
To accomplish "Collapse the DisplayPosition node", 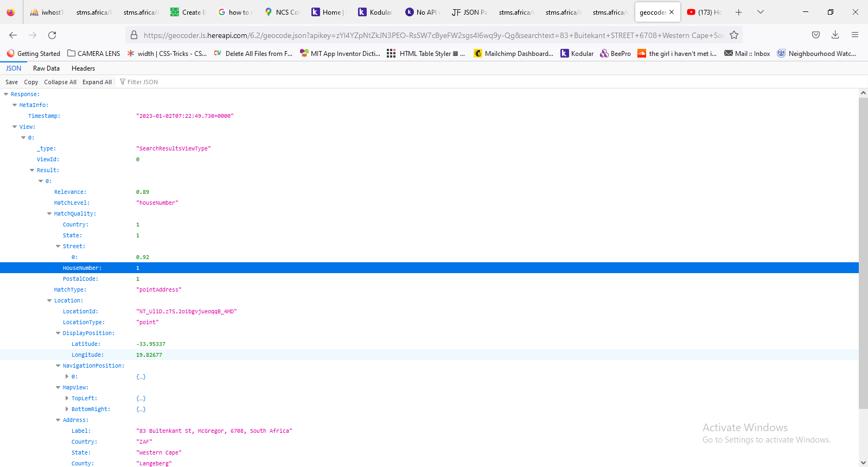I will click(x=58, y=333).
